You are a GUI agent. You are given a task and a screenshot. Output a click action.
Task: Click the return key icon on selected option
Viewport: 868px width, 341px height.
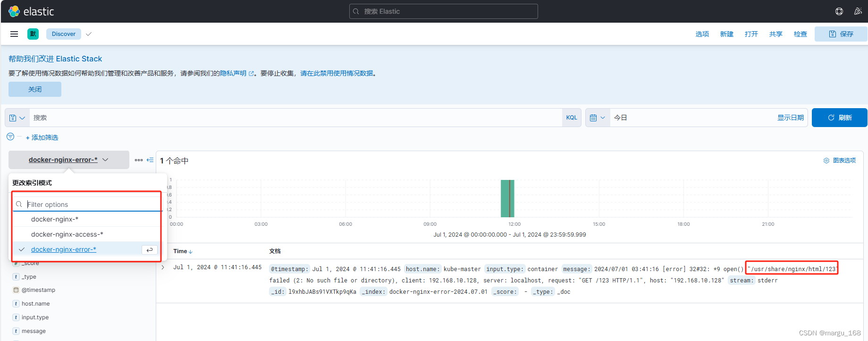pyautogui.click(x=150, y=250)
